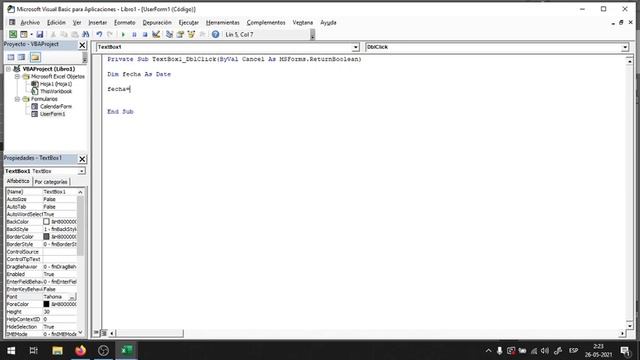Toggle Procedure View button at bottom-left
This screenshot has width=640, height=360.
pyautogui.click(x=96, y=333)
